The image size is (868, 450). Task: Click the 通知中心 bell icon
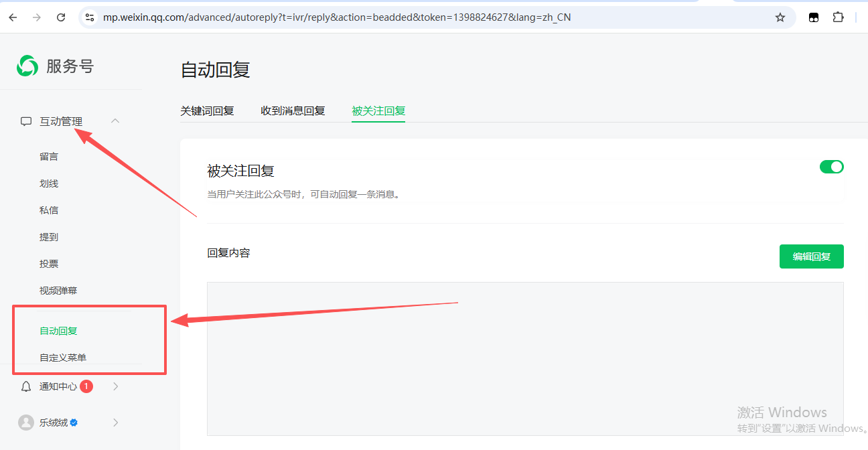pos(26,386)
